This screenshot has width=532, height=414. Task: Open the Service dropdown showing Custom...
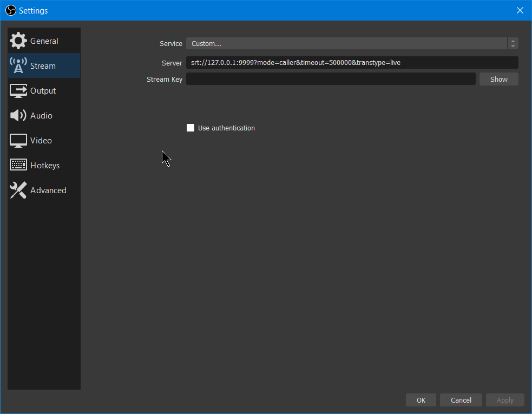(352, 43)
